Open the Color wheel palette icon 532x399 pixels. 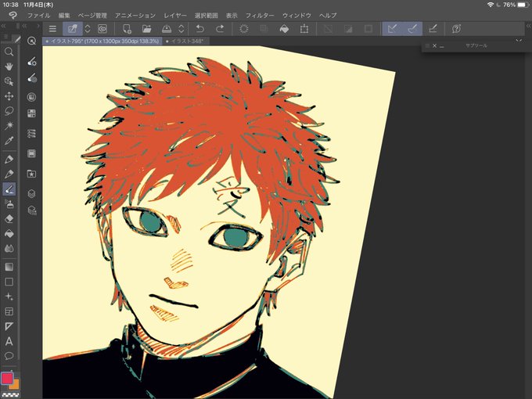pos(31,97)
